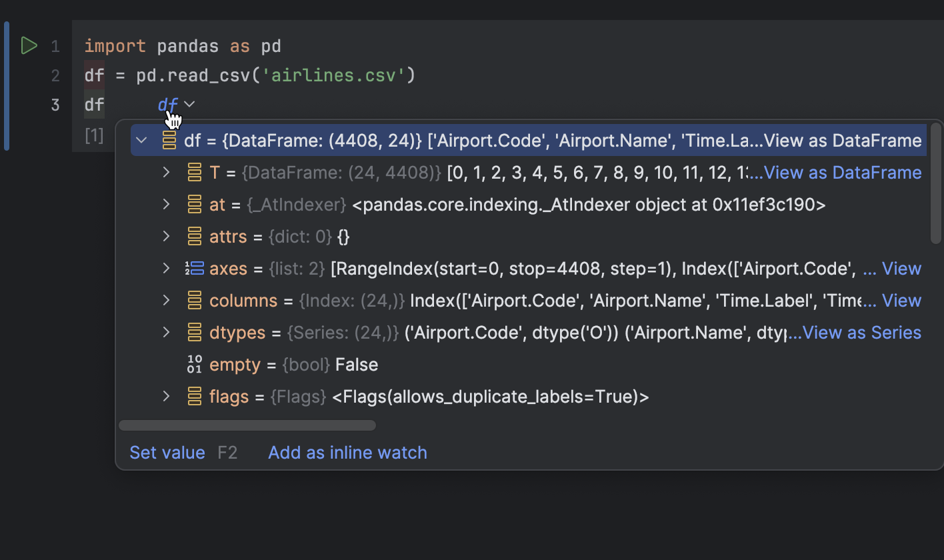
Task: Click the DataFrame icon beside T
Action: 194,172
